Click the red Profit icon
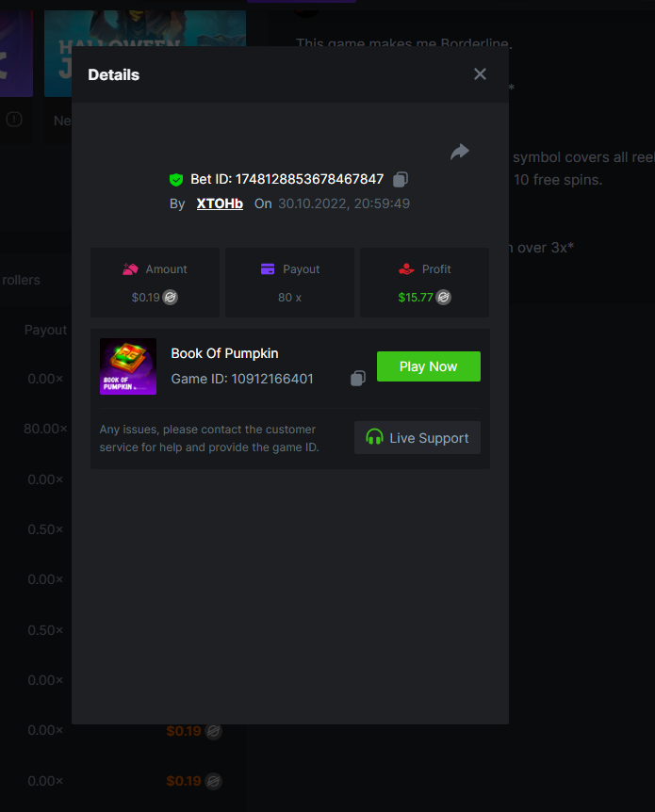Image resolution: width=655 pixels, height=812 pixels. (406, 269)
